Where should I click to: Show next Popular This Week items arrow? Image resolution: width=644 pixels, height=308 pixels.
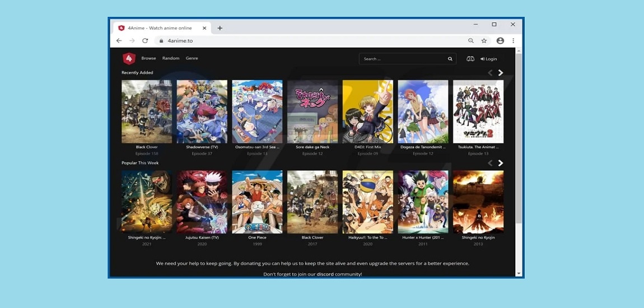(x=500, y=163)
